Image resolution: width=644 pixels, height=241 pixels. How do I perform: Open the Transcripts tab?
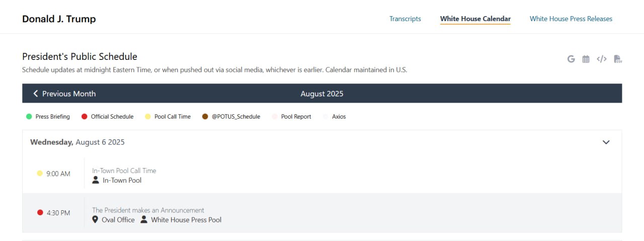[x=405, y=19]
